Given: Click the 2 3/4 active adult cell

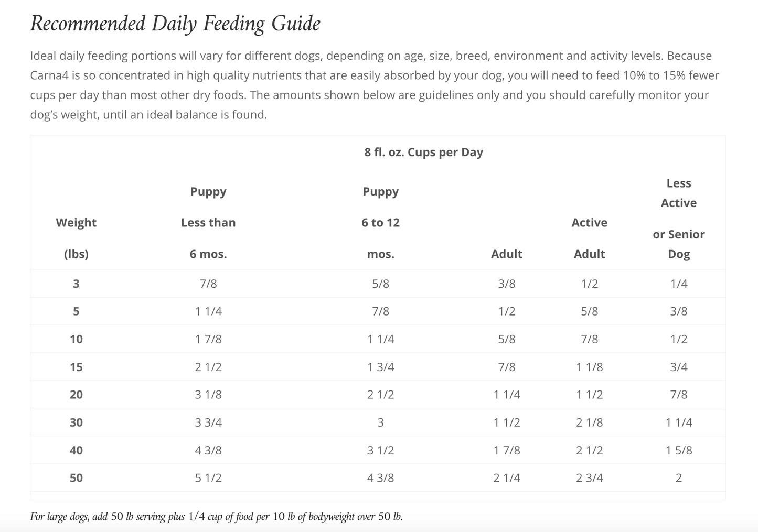Looking at the screenshot, I should pos(589,477).
